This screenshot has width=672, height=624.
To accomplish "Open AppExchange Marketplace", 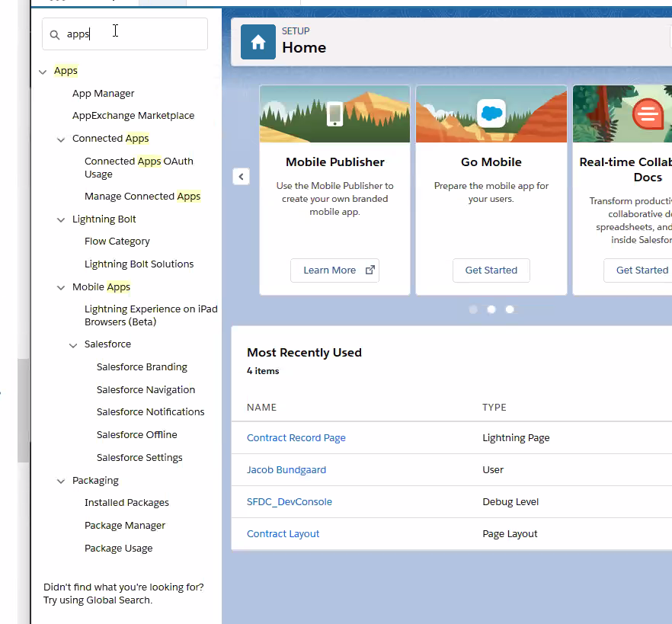I will 133,116.
